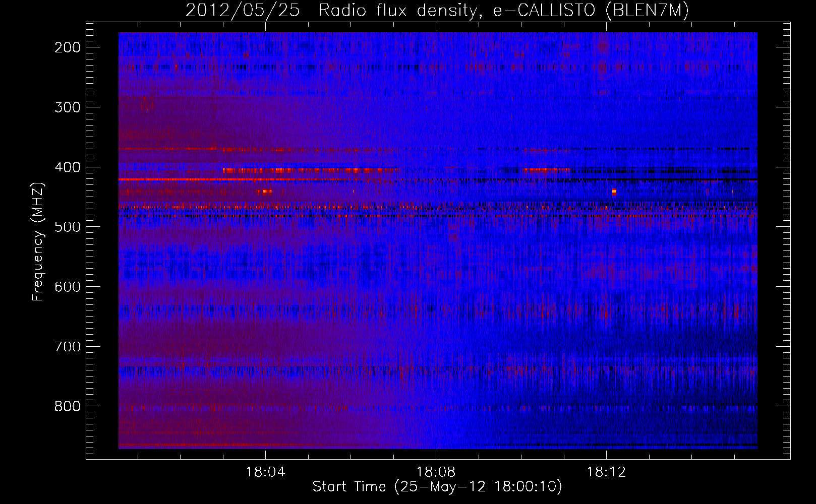Viewport: 816px width, 504px height.
Task: Click the 600 frequency tick label
Action: click(68, 287)
